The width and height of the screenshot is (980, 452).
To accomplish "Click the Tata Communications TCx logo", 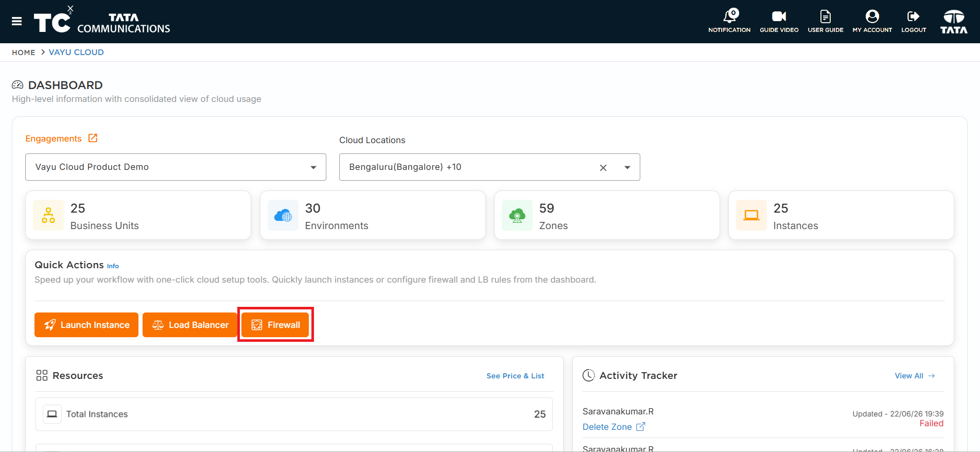I will 102,21.
